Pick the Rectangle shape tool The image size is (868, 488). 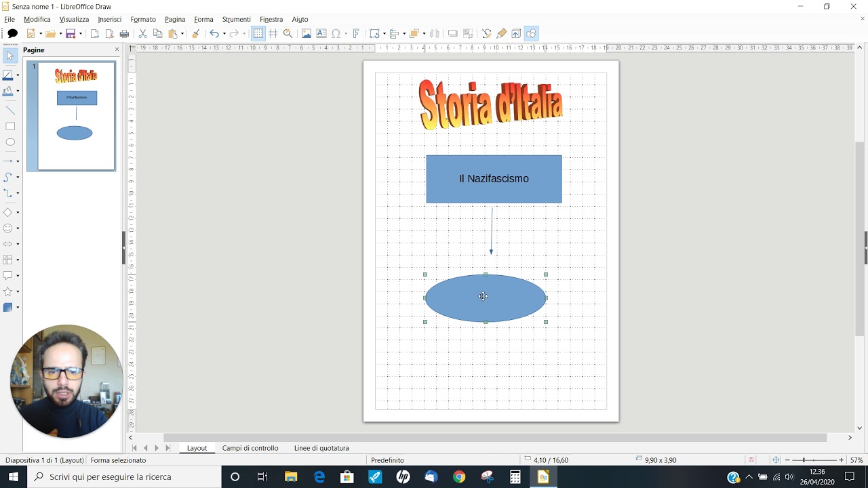(x=10, y=126)
